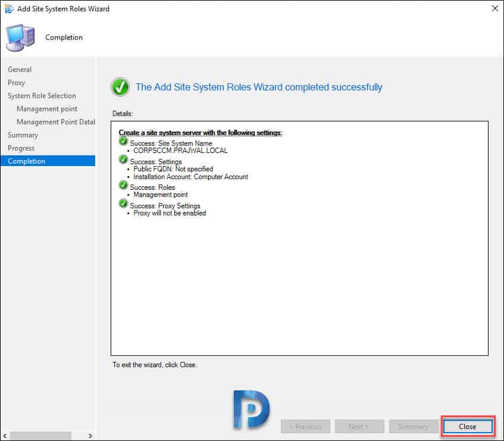Click the greyed-out Next button
This screenshot has width=504, height=441.
pyautogui.click(x=359, y=427)
